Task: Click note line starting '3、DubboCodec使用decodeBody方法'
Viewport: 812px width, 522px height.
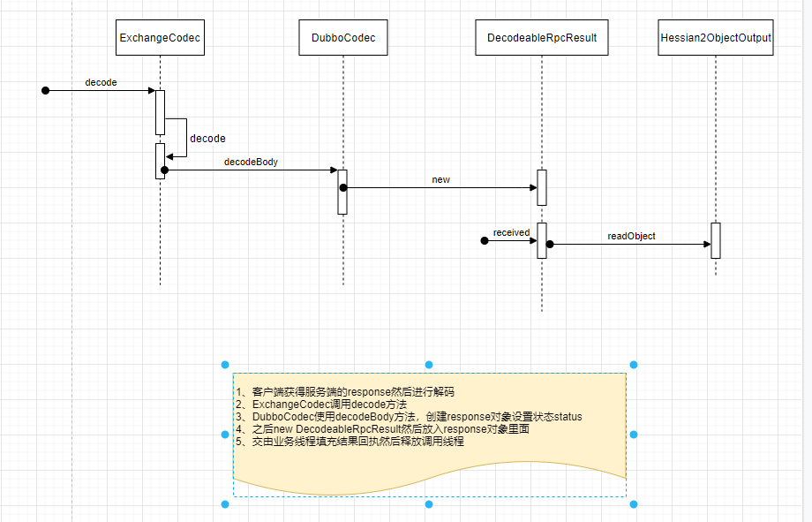Action: [x=409, y=417]
